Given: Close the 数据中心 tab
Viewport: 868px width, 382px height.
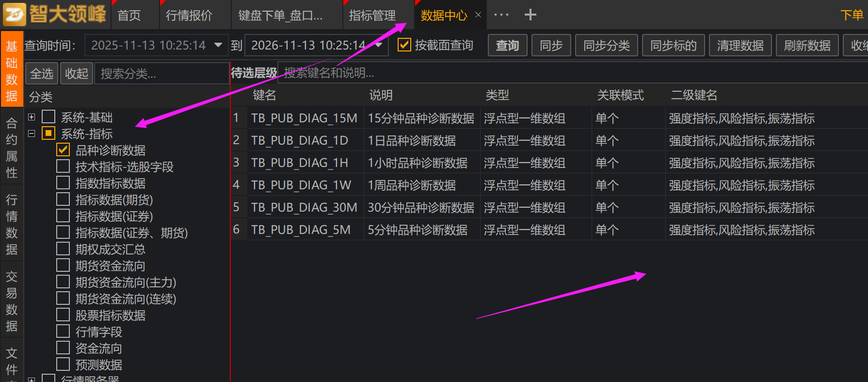Looking at the screenshot, I should click(478, 15).
